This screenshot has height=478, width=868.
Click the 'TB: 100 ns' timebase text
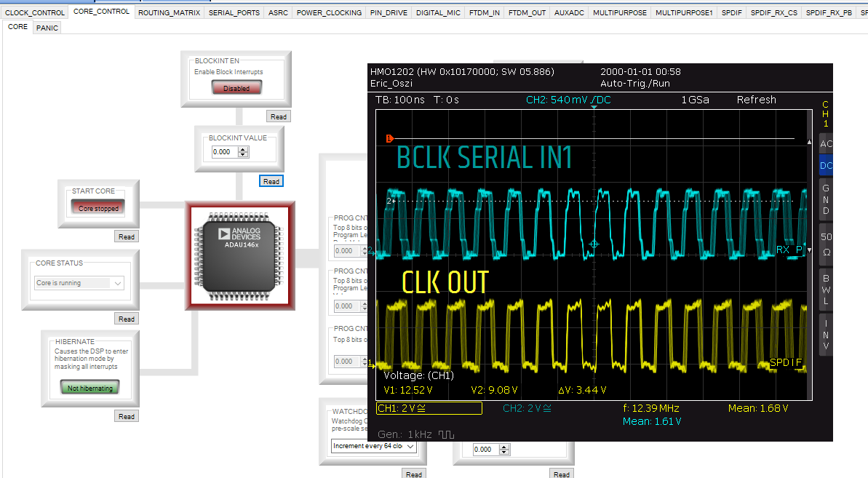(x=400, y=100)
